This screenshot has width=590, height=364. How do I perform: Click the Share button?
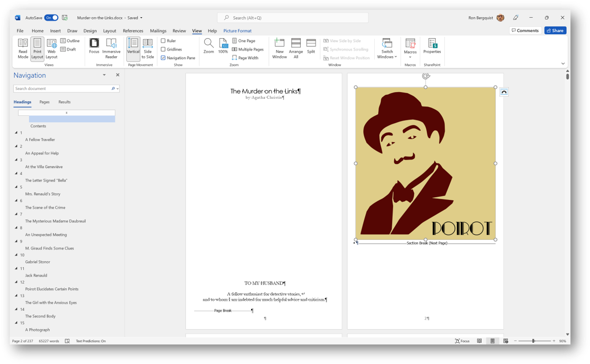555,31
